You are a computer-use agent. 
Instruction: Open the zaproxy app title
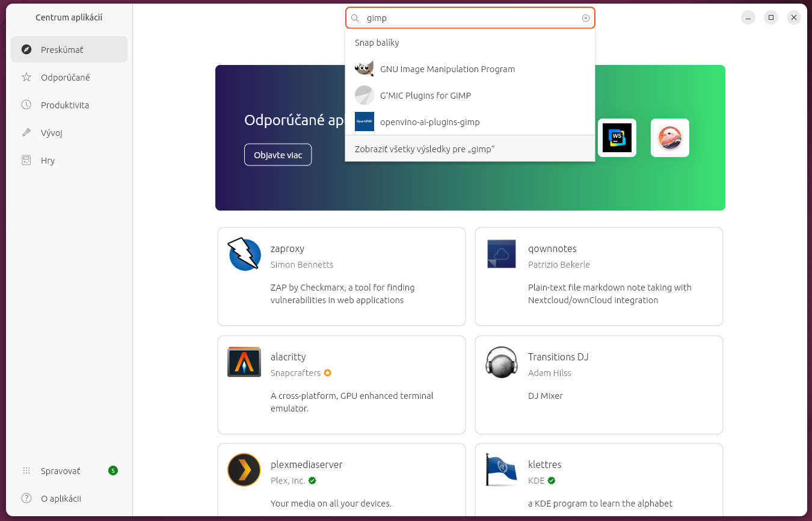pos(288,248)
